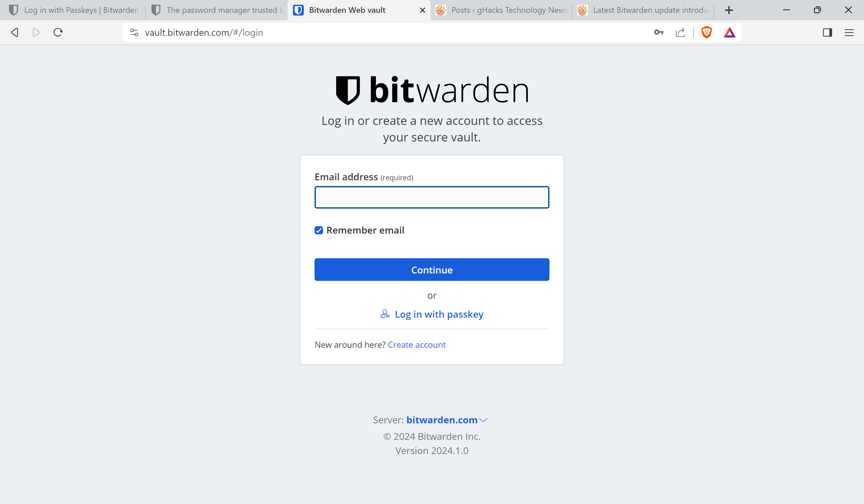Click the Log in with passkey link
The image size is (864, 504).
click(432, 314)
